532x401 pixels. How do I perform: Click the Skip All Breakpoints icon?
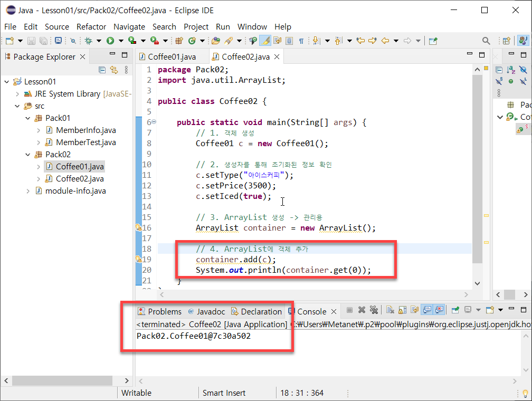click(x=73, y=41)
